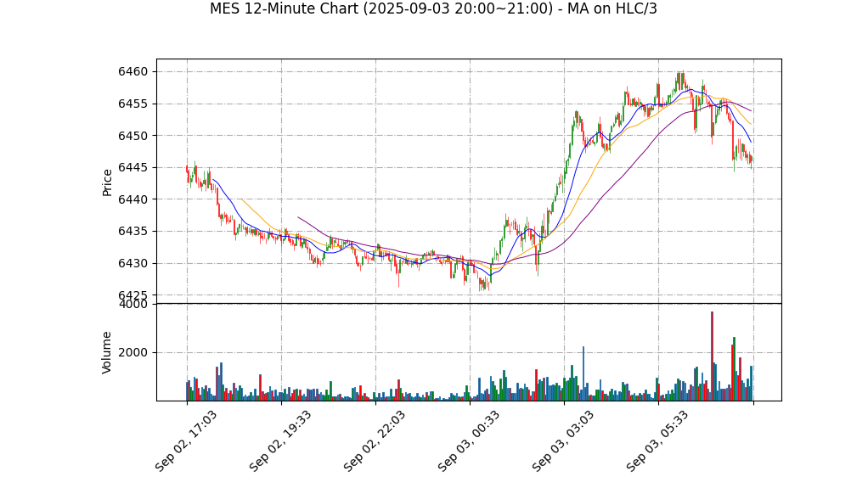Image resolution: width=868 pixels, height=488 pixels.
Task: Click the Sep 02, 22:03 time label
Action: coord(375,441)
